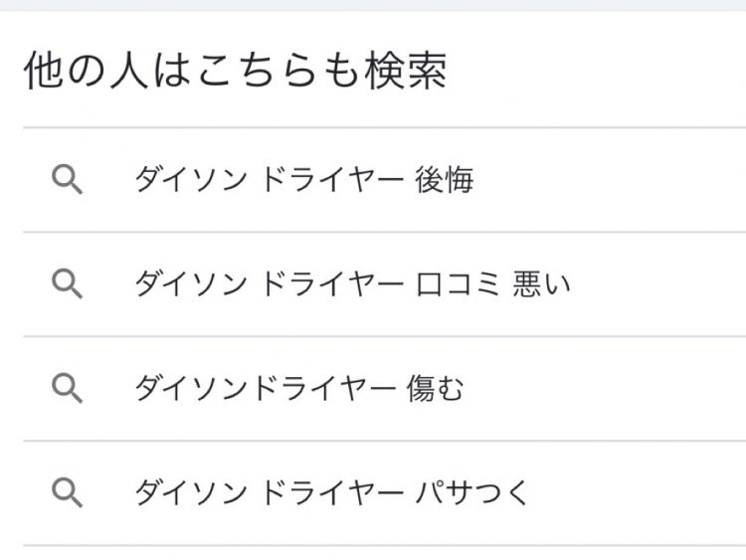
Task: Open the ダイソンドライヤー 傷む search suggestion
Action: 384,389
